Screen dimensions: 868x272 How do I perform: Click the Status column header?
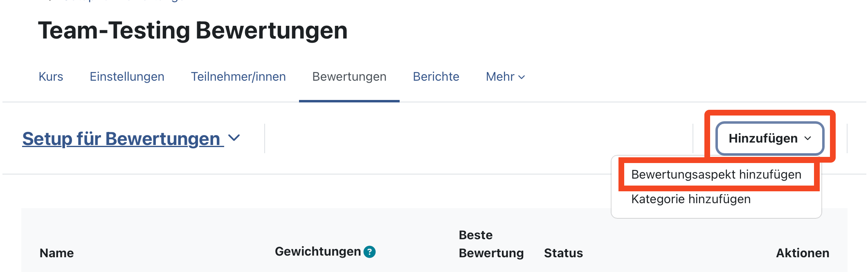[563, 253]
